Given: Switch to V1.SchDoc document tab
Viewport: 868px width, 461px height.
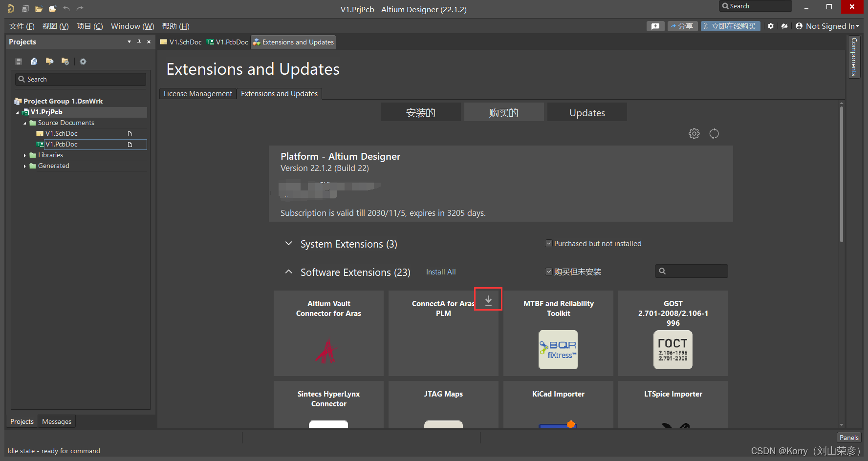Looking at the screenshot, I should pyautogui.click(x=181, y=42).
